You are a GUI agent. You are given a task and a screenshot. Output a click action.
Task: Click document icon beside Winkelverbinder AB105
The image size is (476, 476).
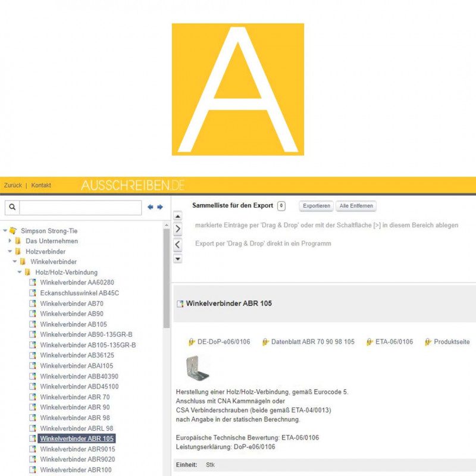pyautogui.click(x=33, y=324)
